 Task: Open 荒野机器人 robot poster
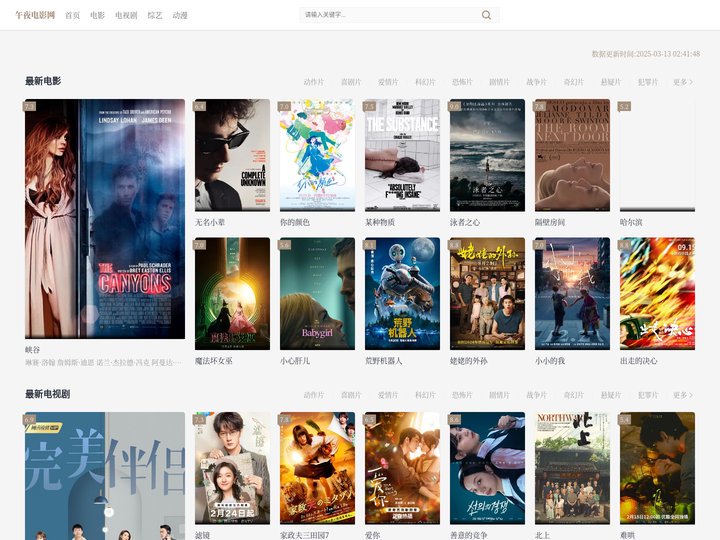pos(402,294)
